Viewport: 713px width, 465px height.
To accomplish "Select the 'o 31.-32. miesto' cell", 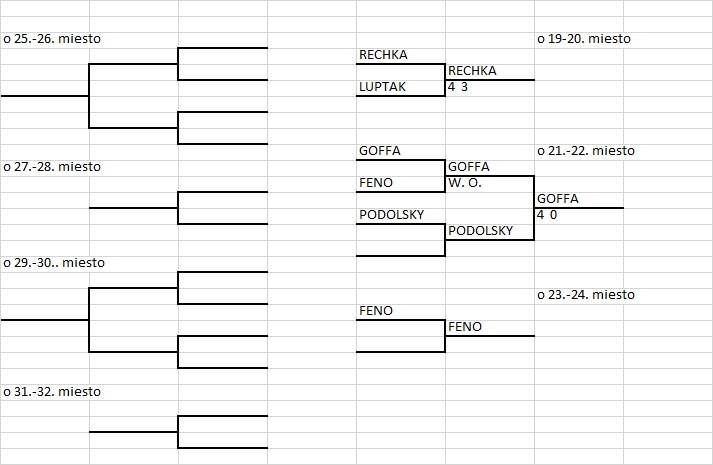I will 52,392.
